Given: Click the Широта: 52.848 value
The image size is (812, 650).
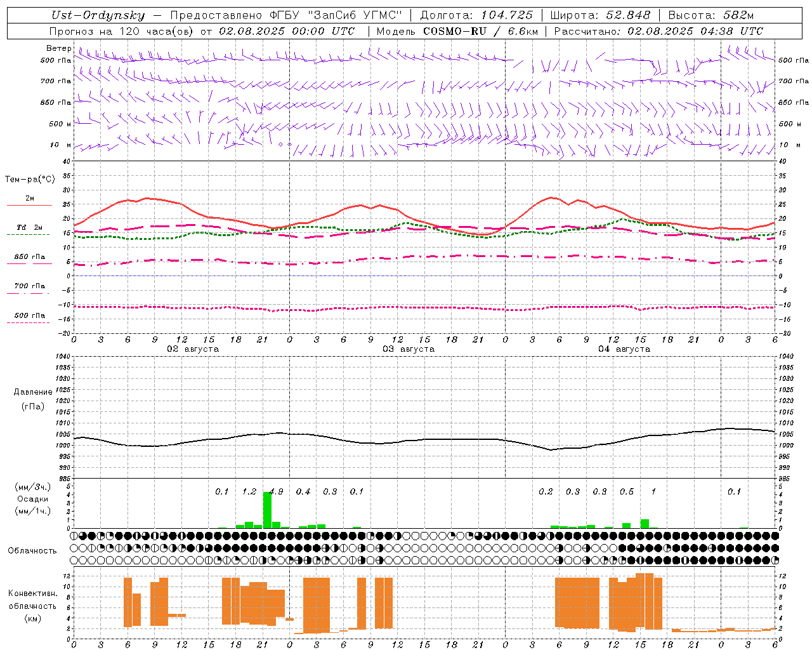Looking at the screenshot, I should (600, 16).
